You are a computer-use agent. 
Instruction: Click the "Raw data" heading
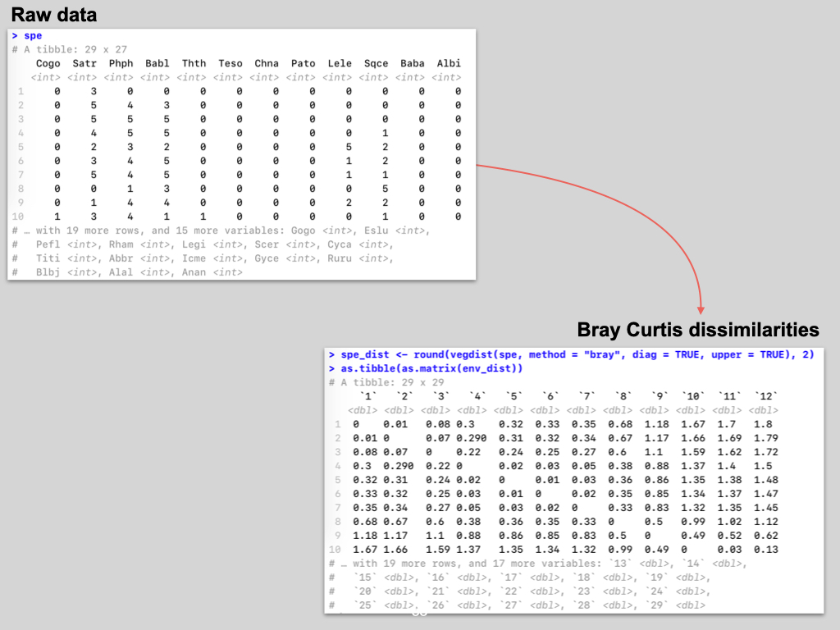[x=53, y=14]
